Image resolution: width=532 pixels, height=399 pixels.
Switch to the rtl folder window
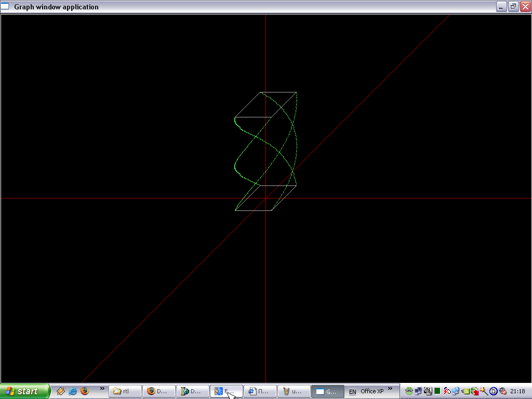(125, 391)
